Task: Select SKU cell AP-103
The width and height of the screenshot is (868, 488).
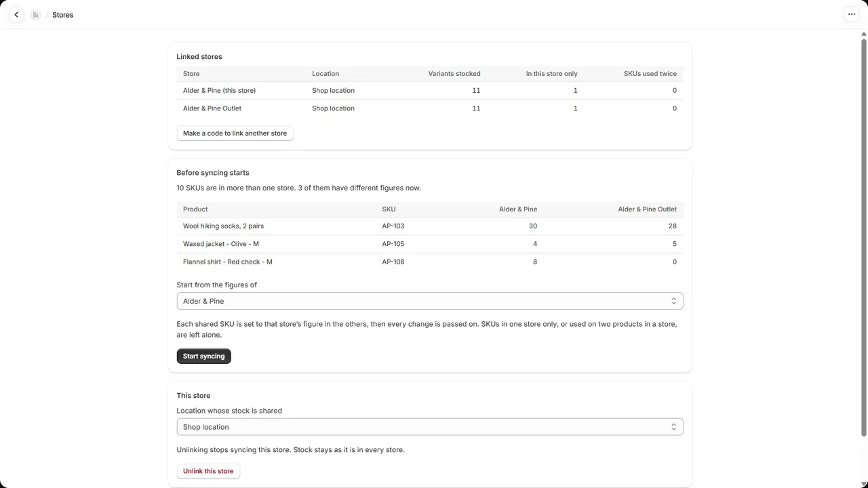Action: click(x=393, y=226)
